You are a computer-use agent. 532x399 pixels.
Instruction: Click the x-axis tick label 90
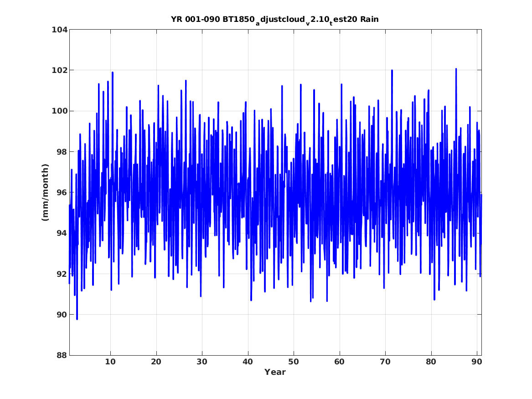pyautogui.click(x=477, y=362)
